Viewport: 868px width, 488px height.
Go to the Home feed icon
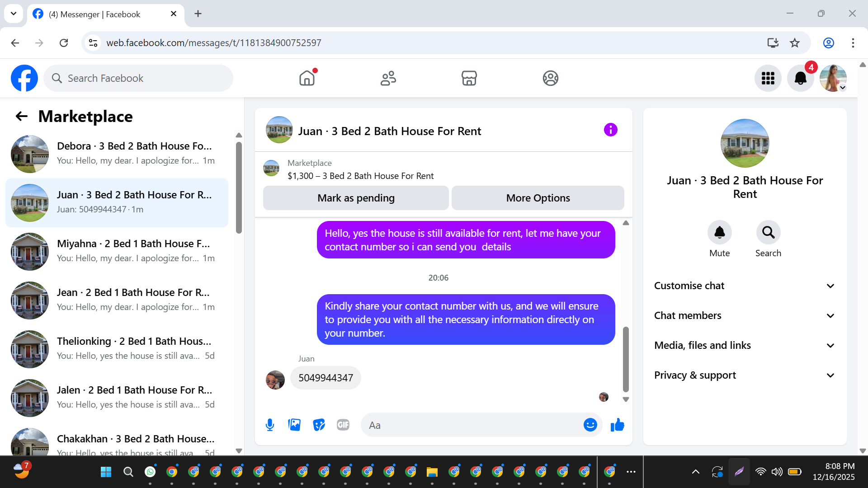coord(307,78)
